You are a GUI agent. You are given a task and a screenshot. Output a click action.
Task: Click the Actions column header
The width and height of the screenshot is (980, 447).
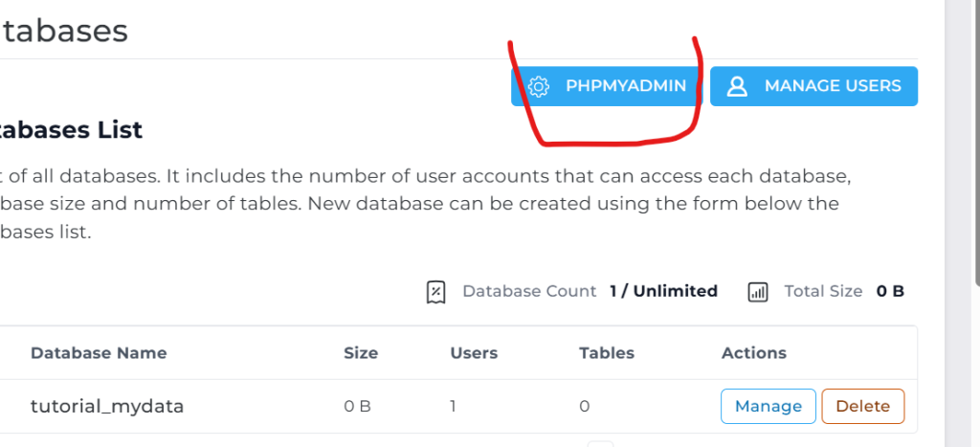[x=753, y=353]
